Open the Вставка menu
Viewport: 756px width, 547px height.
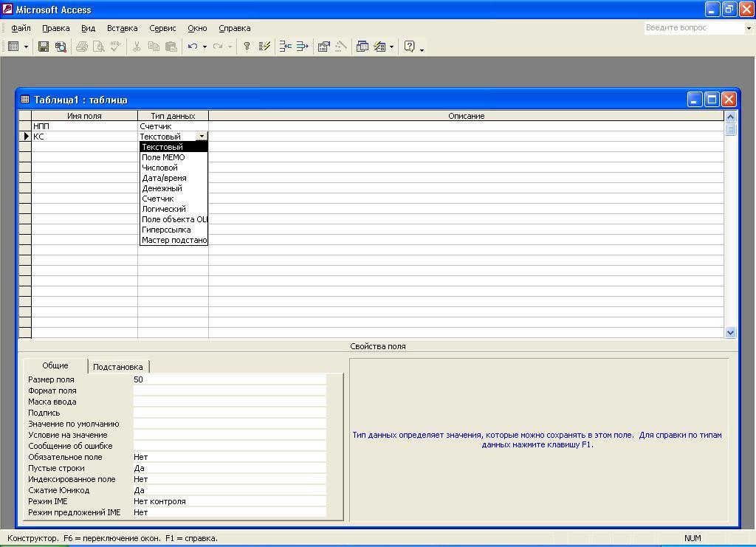[x=122, y=29]
